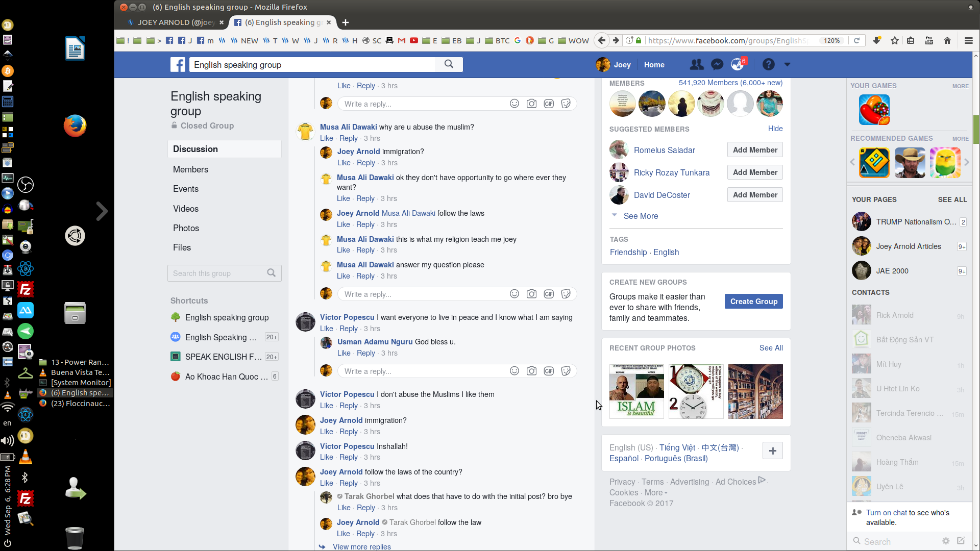980x551 pixels.
Task: Click the Turn on chat link
Action: (x=887, y=513)
